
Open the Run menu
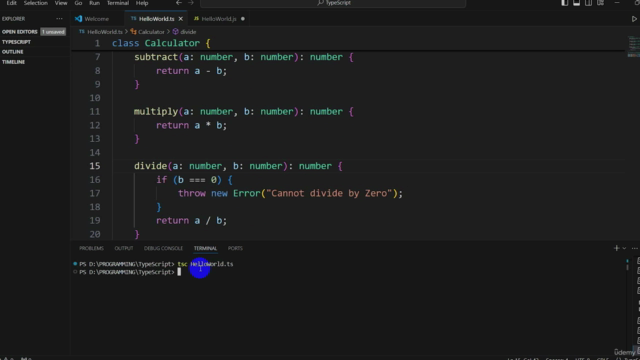(x=94, y=3)
